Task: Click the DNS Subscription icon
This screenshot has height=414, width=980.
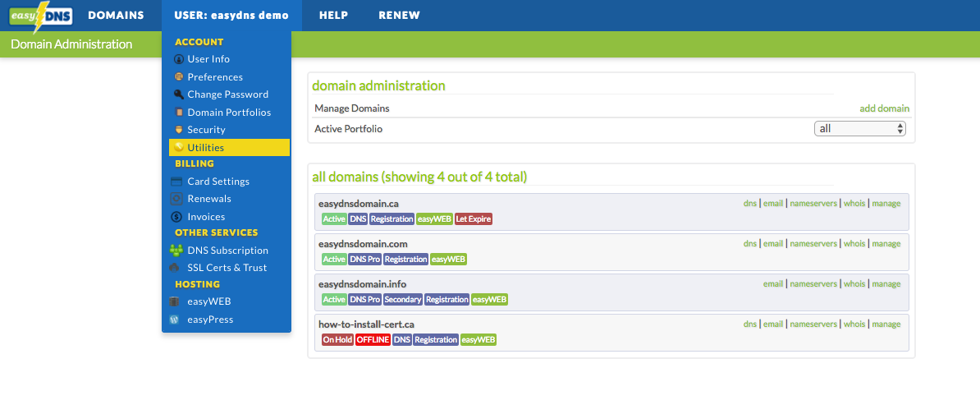Action: pyautogui.click(x=176, y=251)
